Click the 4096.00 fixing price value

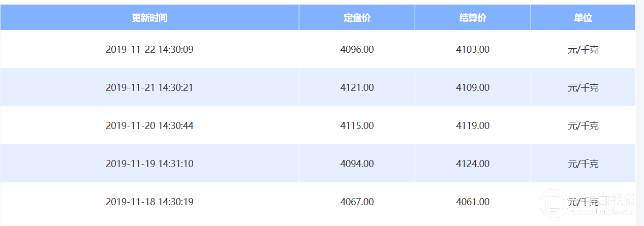(357, 50)
